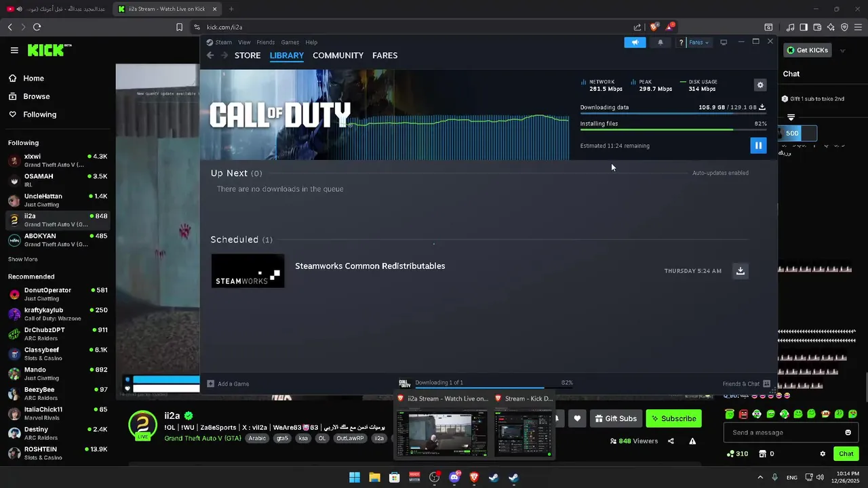Expand the Fares account dropdown
The width and height of the screenshot is (868, 488).
(x=698, y=42)
